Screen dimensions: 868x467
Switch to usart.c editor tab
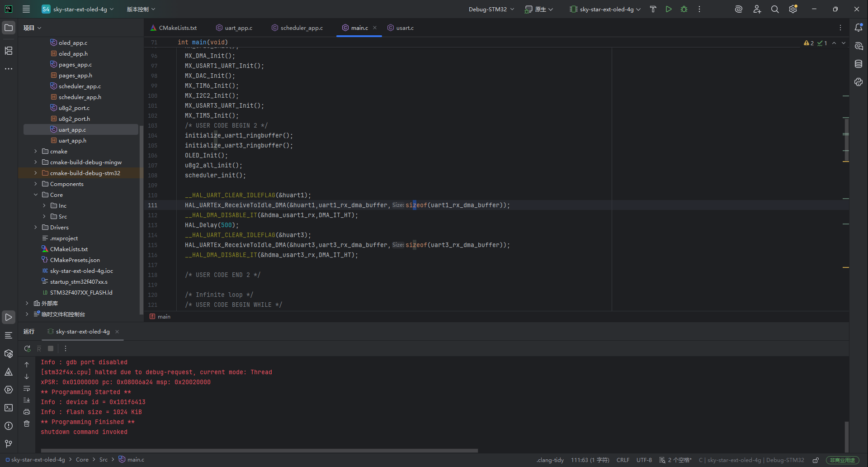401,28
